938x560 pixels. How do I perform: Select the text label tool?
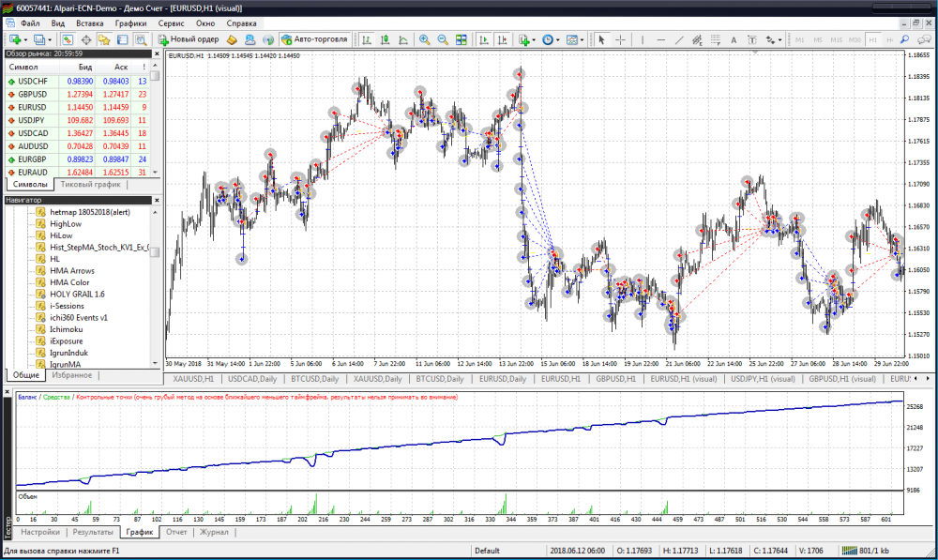coord(752,39)
